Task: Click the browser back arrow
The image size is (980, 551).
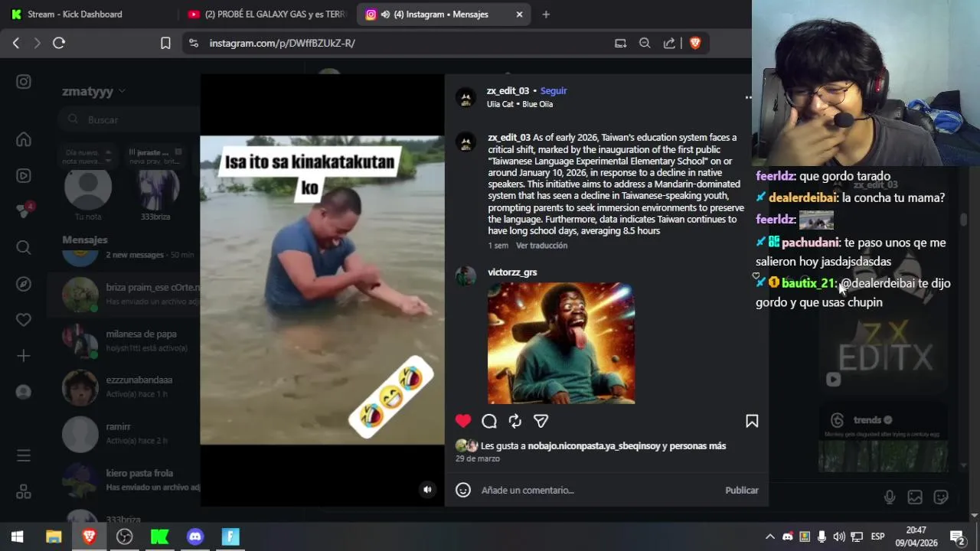Action: (x=16, y=43)
